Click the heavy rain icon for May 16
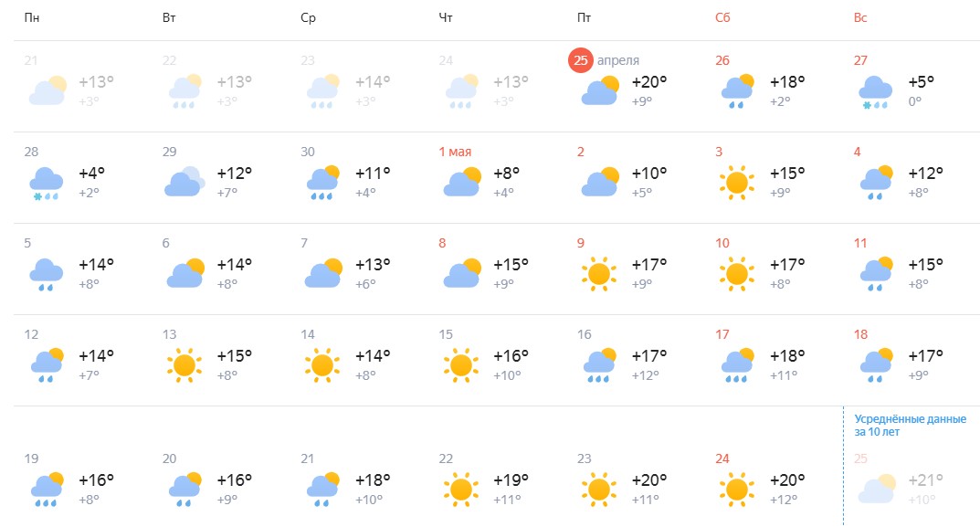The image size is (980, 527). pos(598,364)
